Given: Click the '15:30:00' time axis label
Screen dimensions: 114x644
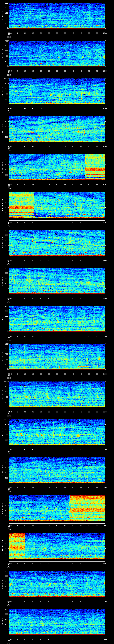Looking at the screenshot, I should (x=9, y=639).
